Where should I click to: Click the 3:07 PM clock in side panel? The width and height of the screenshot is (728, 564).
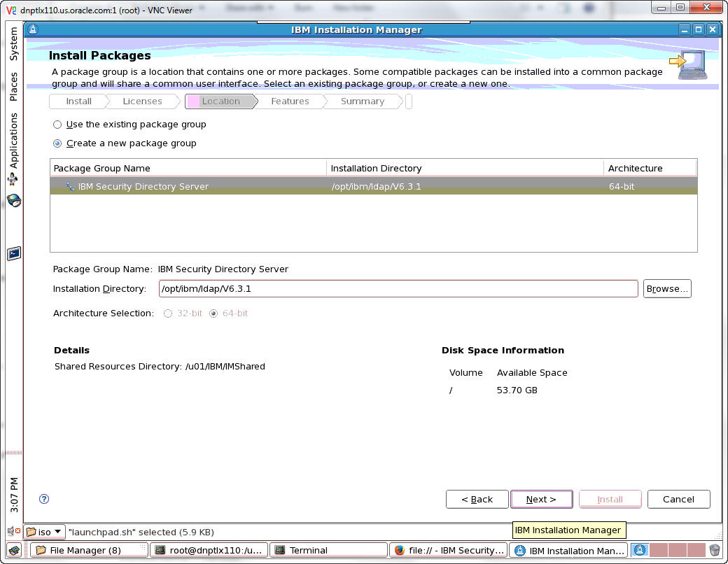(x=14, y=495)
